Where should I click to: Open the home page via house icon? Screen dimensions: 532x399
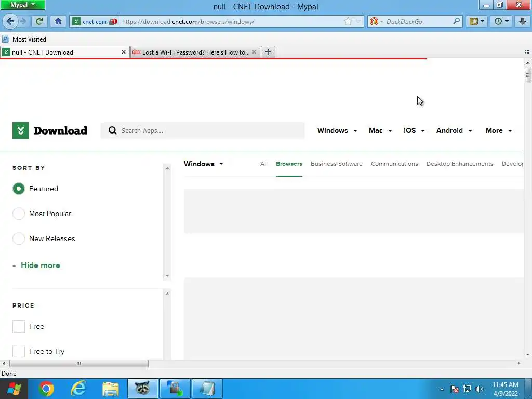coord(58,21)
